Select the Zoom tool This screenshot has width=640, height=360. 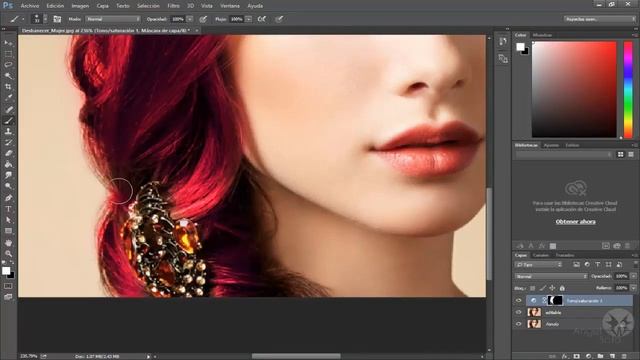coord(8,253)
